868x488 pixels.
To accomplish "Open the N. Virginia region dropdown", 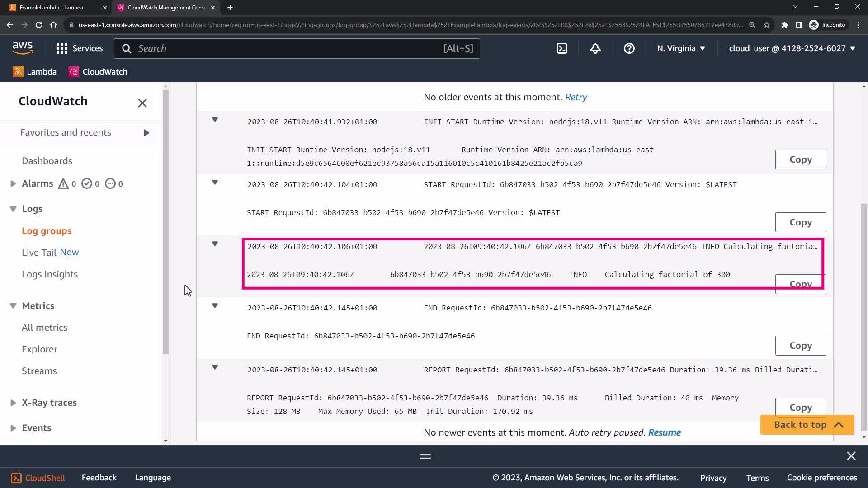I will click(681, 48).
